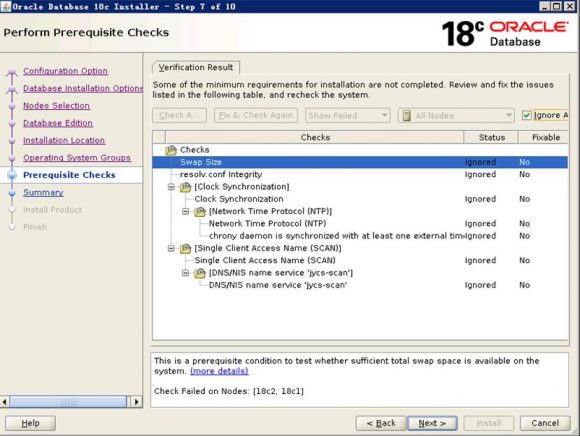Collapse the [Clock Synchronization] tree node

tap(171, 187)
